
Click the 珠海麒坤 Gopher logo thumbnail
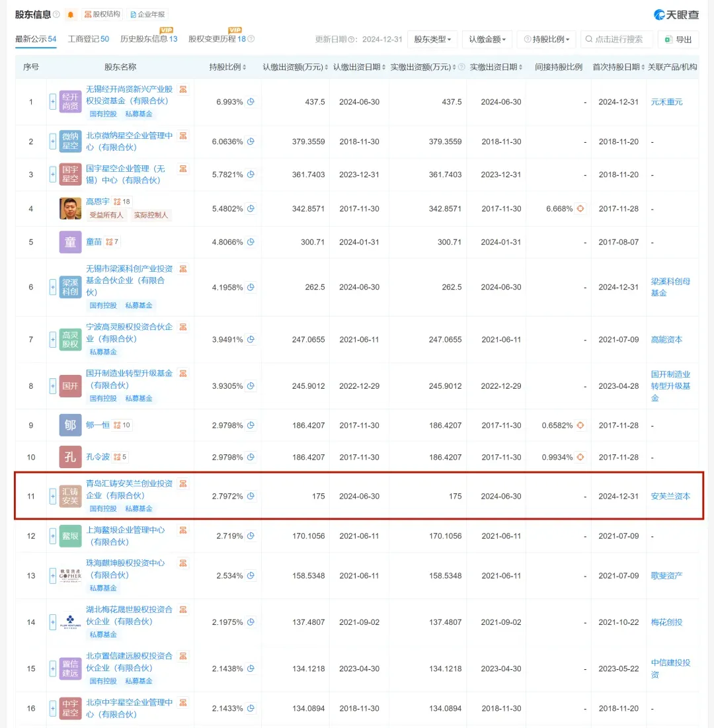click(x=70, y=575)
